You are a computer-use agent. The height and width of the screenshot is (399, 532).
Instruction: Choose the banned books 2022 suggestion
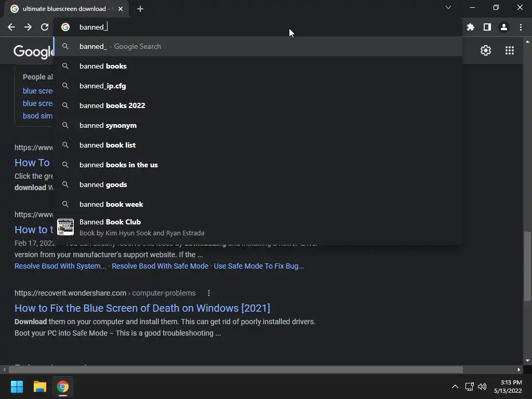pos(258,105)
